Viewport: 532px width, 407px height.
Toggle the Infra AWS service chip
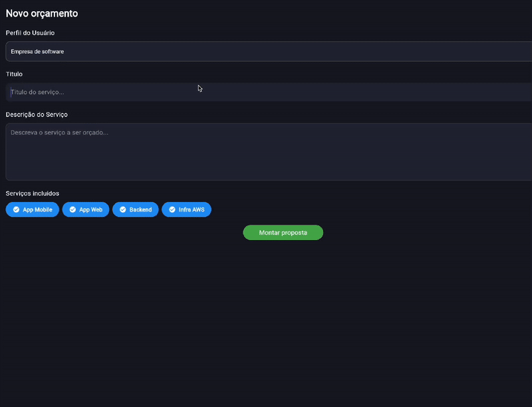[x=186, y=209]
